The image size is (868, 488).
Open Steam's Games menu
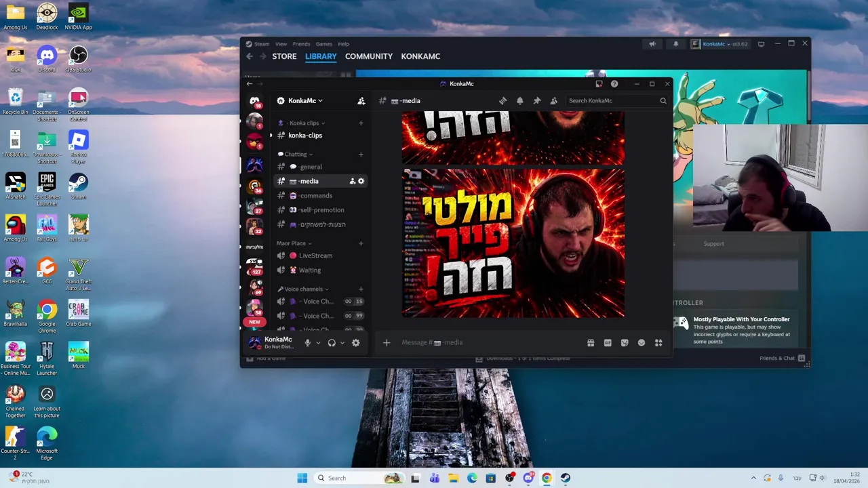(x=323, y=44)
